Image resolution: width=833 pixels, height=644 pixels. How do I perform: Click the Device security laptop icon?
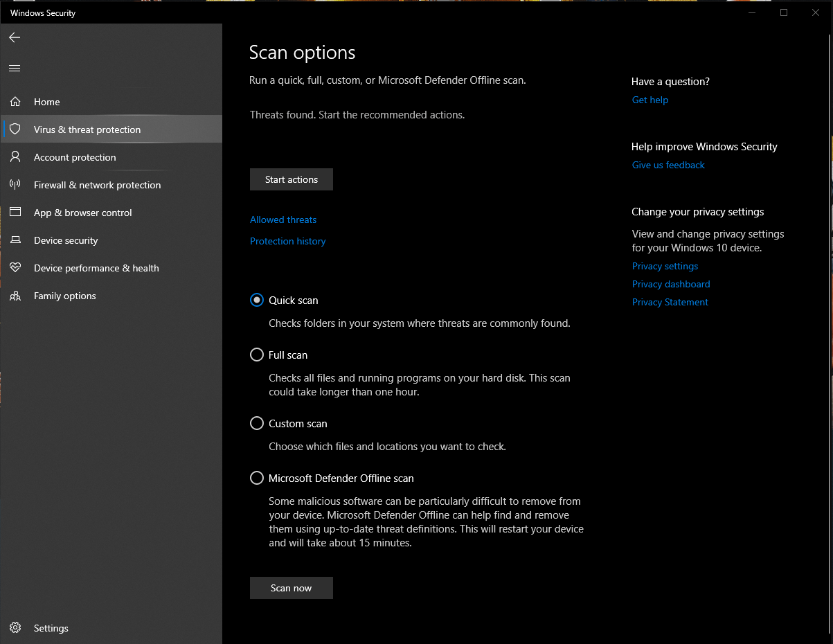click(15, 240)
